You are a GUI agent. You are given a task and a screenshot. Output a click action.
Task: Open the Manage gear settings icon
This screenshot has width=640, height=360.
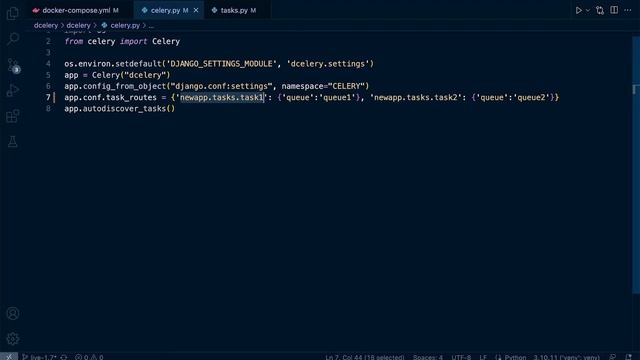tap(13, 339)
